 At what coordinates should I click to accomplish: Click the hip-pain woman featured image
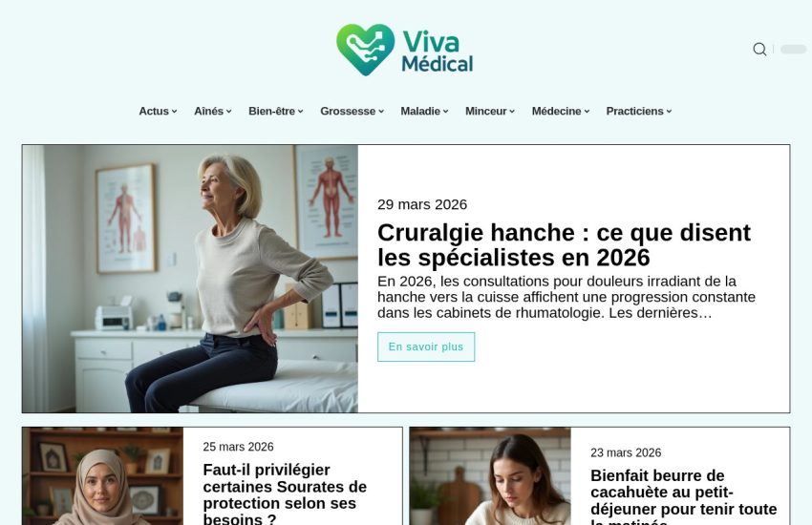click(190, 279)
